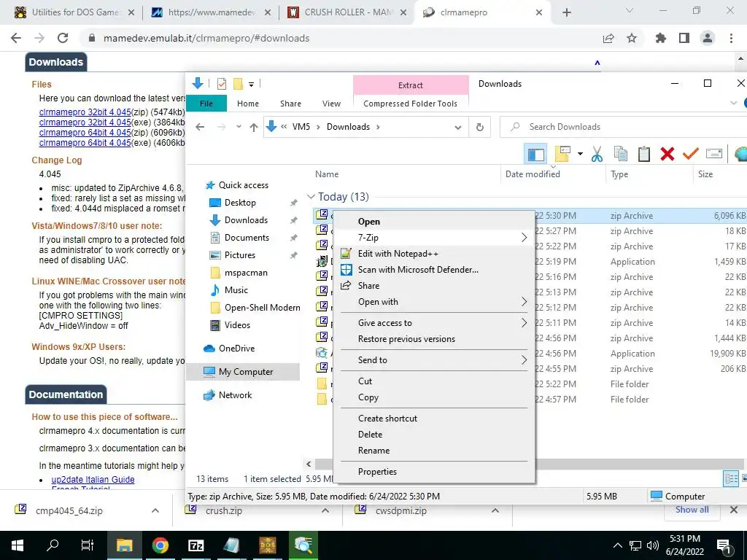
Task: Click the orange checkmark toolbar icon
Action: (x=690, y=154)
